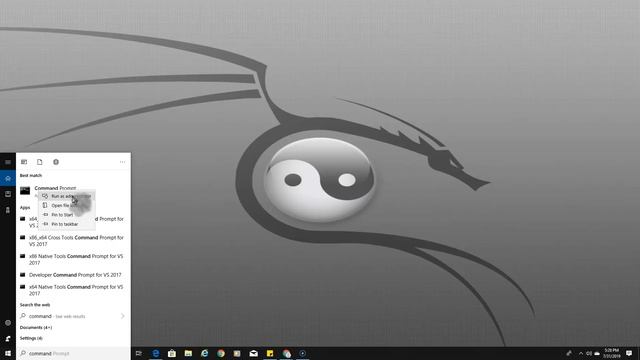The image size is (640, 360).
Task: Choose Run as administrator from context menu
Action: pyautogui.click(x=67, y=196)
